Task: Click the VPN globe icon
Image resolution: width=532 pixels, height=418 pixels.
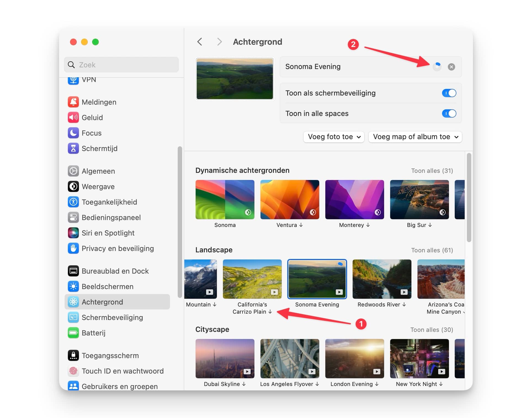Action: coord(73,81)
